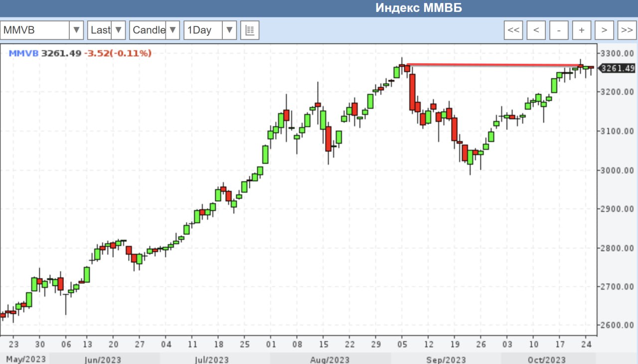This screenshot has width=638, height=364.
Task: Click the 3100.00 price axis label
Action: (x=617, y=131)
